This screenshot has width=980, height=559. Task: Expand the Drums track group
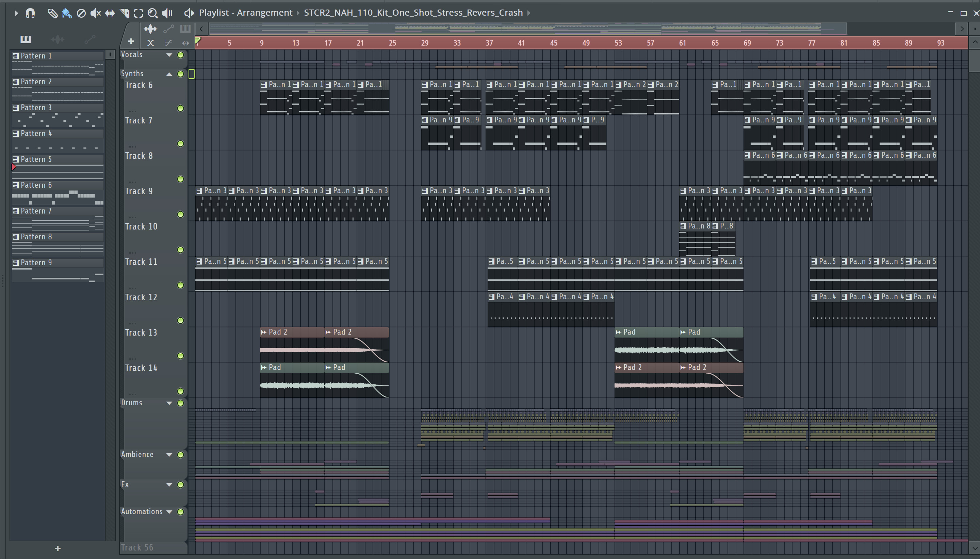pos(169,403)
